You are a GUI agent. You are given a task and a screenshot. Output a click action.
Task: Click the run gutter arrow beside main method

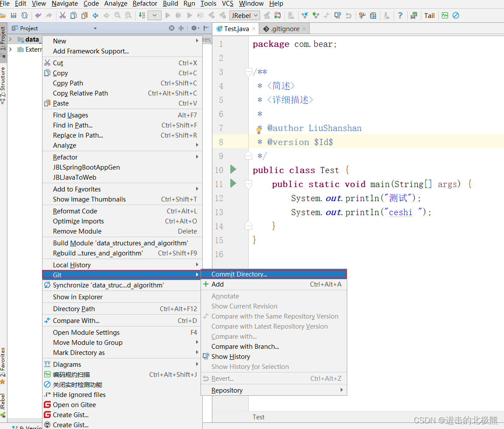(233, 183)
